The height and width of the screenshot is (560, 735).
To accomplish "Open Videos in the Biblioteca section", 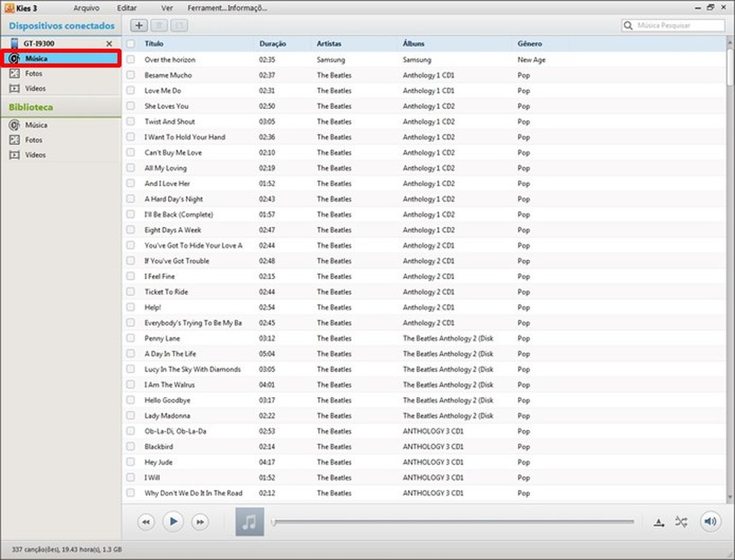I will pyautogui.click(x=35, y=155).
